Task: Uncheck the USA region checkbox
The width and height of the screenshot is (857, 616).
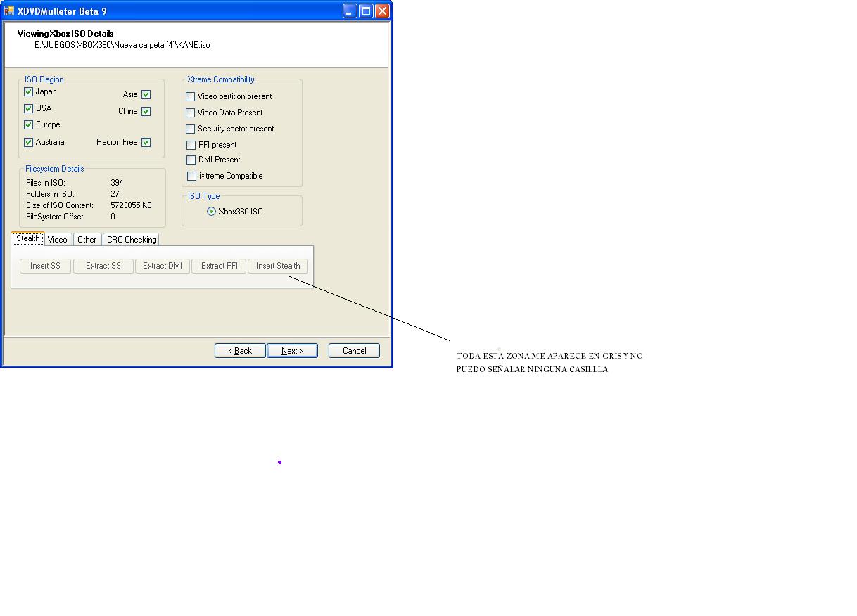Action: [x=29, y=109]
